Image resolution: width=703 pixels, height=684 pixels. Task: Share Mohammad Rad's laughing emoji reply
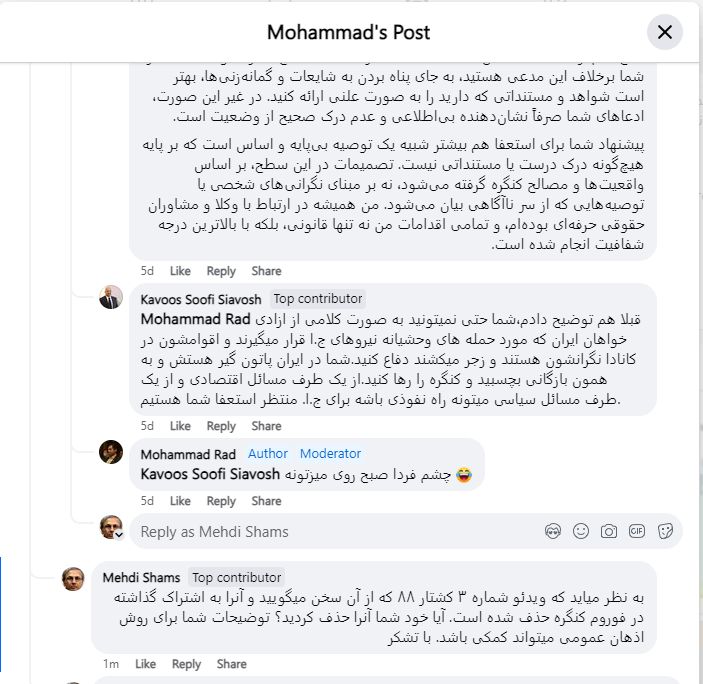tap(266, 500)
